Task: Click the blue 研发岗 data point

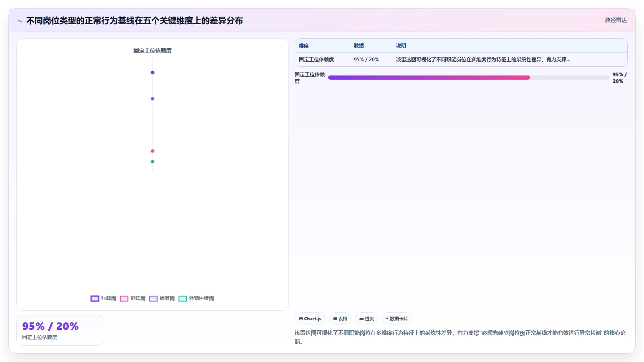Action: click(x=152, y=99)
